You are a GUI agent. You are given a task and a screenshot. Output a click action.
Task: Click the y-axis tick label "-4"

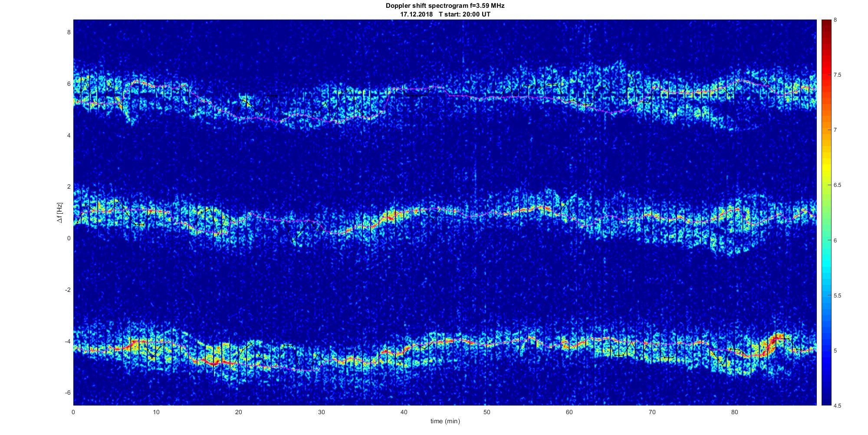click(67, 341)
